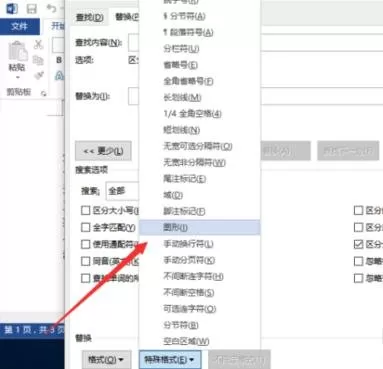This screenshot has width=383, height=369.
Task: Click the Word application icon
Action: pyautogui.click(x=12, y=8)
